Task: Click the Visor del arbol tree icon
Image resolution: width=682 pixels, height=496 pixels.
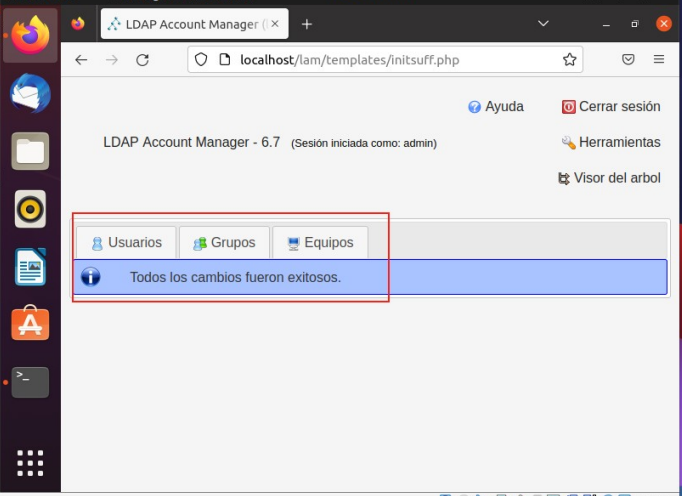Action: pyautogui.click(x=564, y=178)
